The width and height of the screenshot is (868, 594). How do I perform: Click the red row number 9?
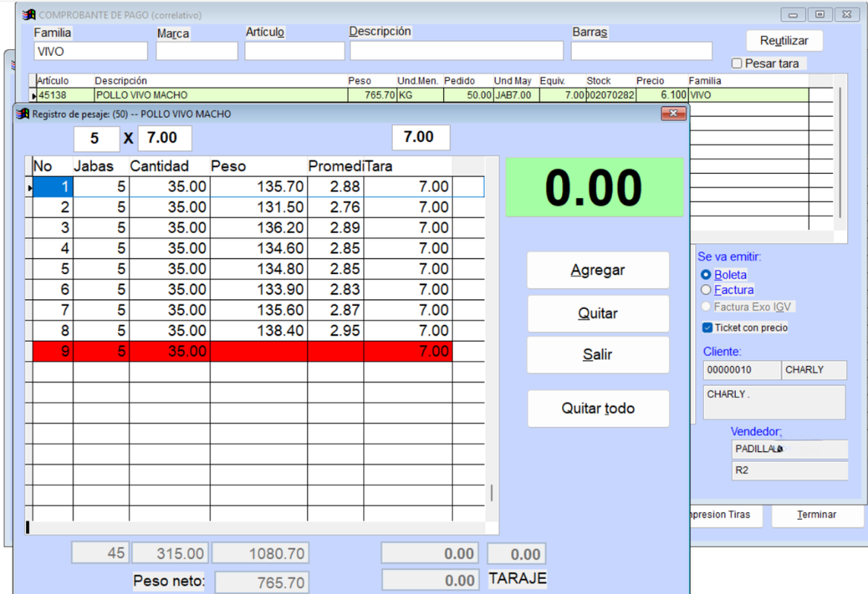click(x=53, y=351)
